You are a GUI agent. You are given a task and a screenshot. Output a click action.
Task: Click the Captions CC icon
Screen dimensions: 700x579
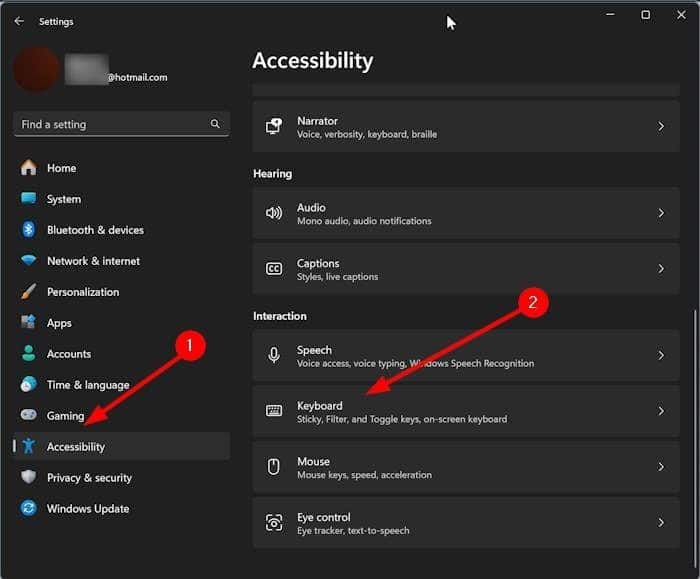click(x=274, y=269)
